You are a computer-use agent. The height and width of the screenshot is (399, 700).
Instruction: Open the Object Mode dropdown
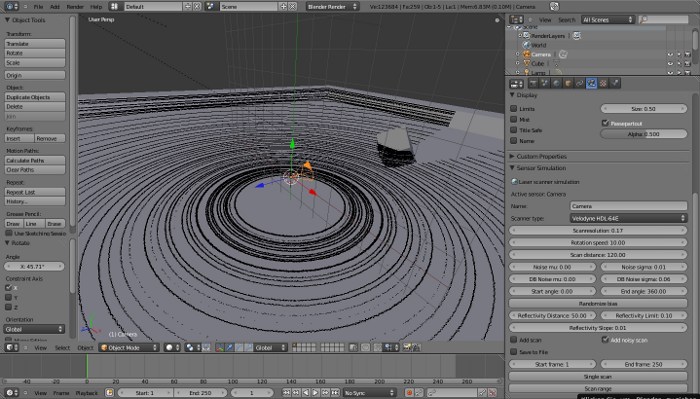pyautogui.click(x=129, y=347)
